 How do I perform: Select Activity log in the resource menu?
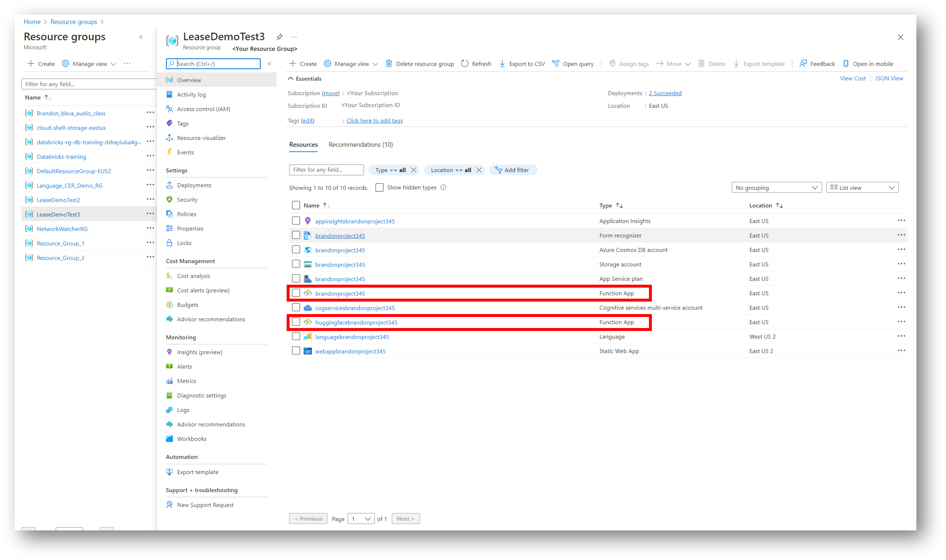(191, 95)
